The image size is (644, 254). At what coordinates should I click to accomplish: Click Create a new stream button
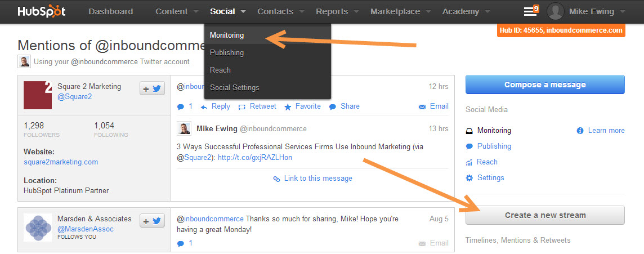coord(545,215)
